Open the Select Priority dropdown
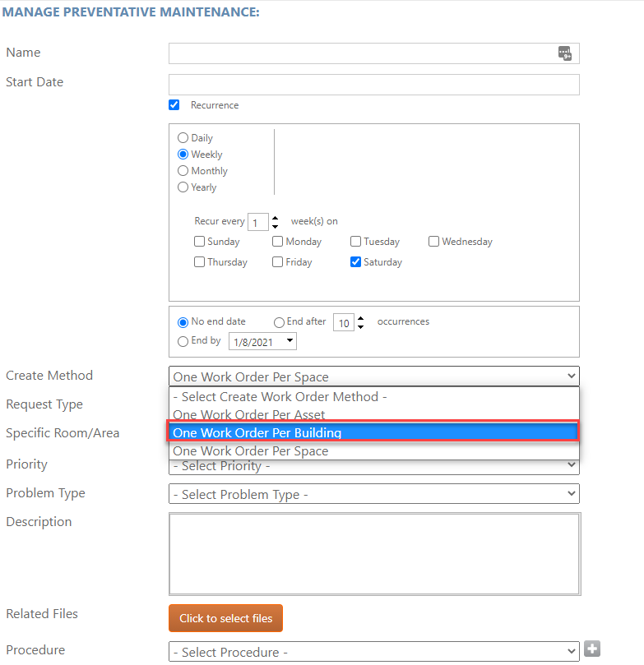Viewport: 644px width, 665px height. click(x=373, y=467)
